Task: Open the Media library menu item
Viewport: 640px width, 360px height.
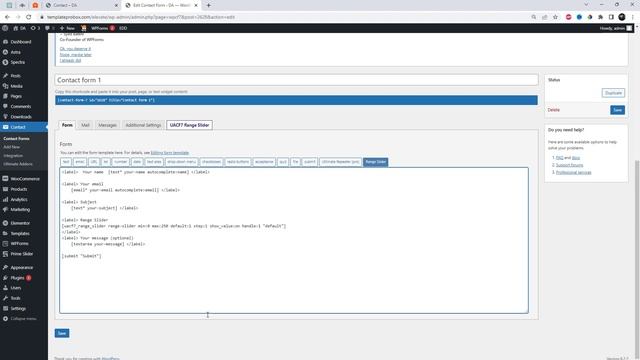Action: [x=16, y=86]
